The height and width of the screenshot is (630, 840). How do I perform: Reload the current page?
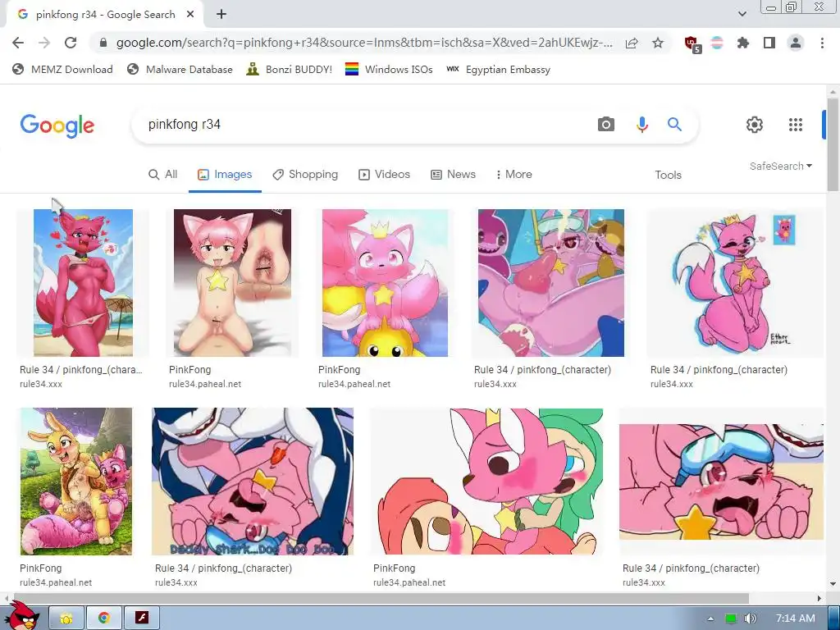(71, 43)
